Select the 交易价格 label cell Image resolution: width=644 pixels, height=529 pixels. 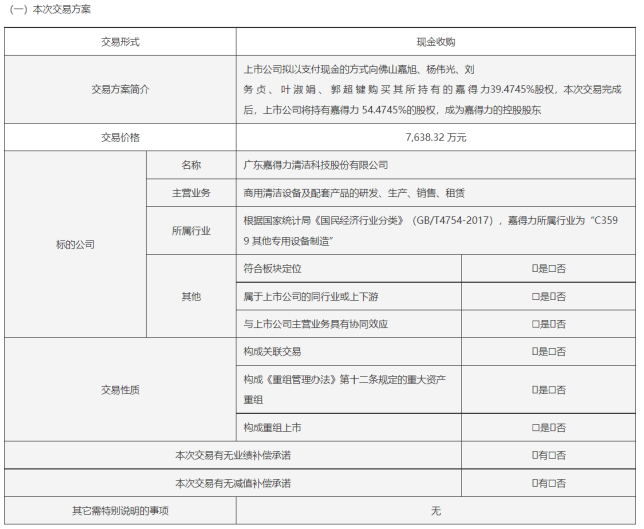click(x=120, y=137)
